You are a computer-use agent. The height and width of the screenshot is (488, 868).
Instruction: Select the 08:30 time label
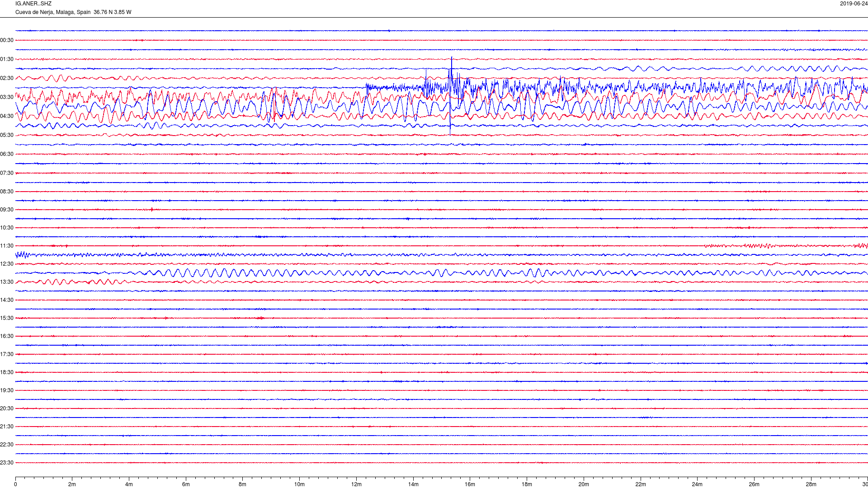(7, 192)
